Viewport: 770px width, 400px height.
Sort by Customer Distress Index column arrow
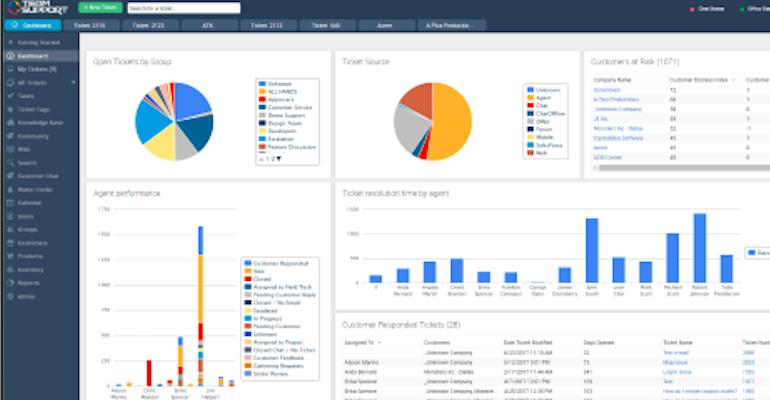click(734, 80)
